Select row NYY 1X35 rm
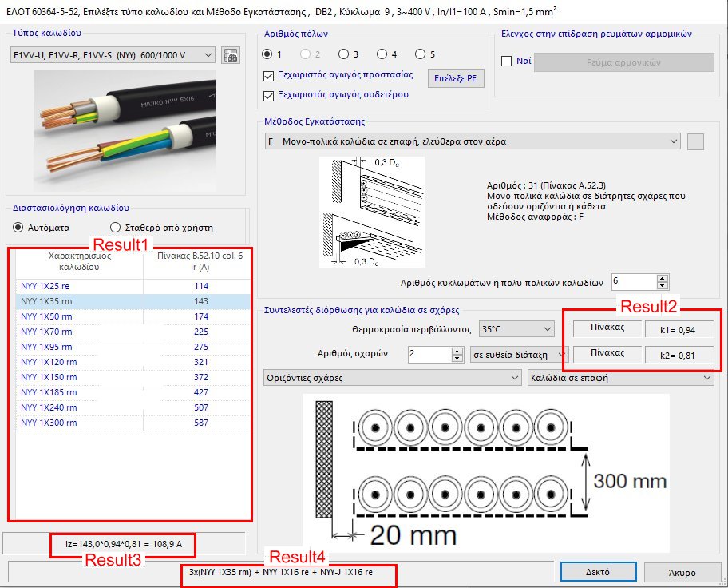 pos(133,301)
